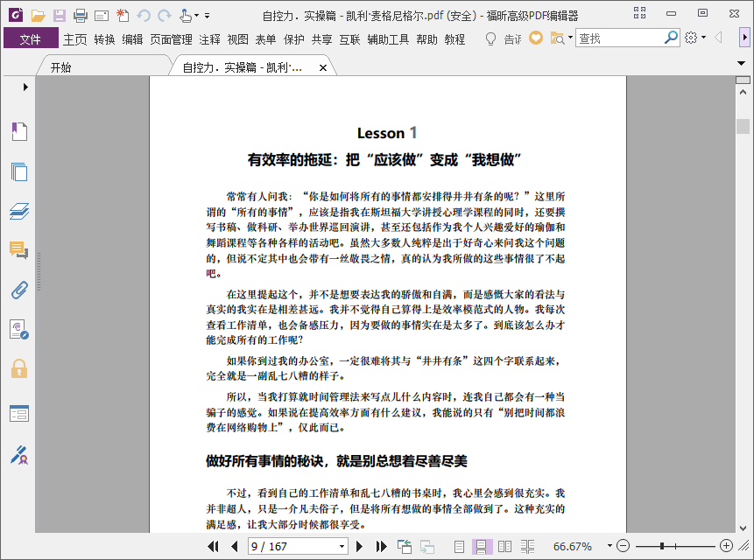This screenshot has width=754, height=560.
Task: Open the 编辑 ribbon tab
Action: pyautogui.click(x=132, y=39)
